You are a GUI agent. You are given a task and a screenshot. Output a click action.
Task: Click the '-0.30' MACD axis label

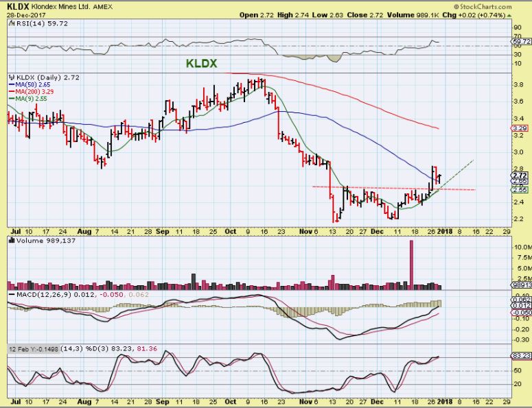521,339
